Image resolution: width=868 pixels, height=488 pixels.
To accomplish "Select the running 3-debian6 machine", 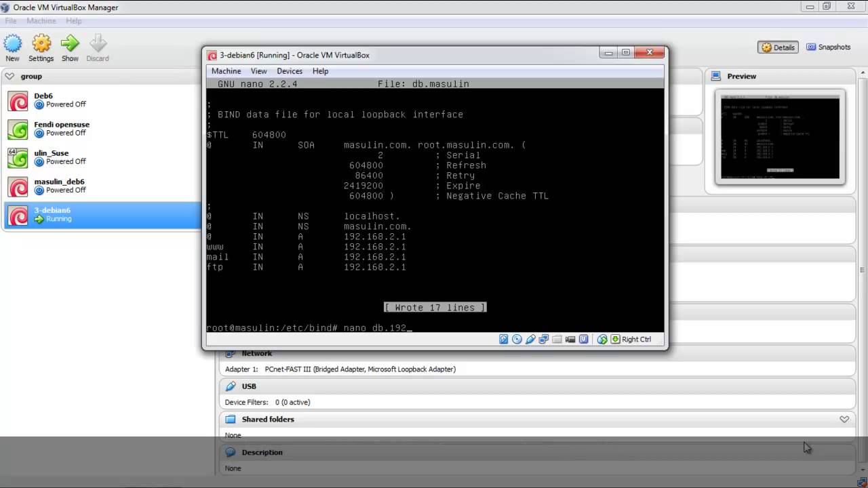I will (102, 215).
